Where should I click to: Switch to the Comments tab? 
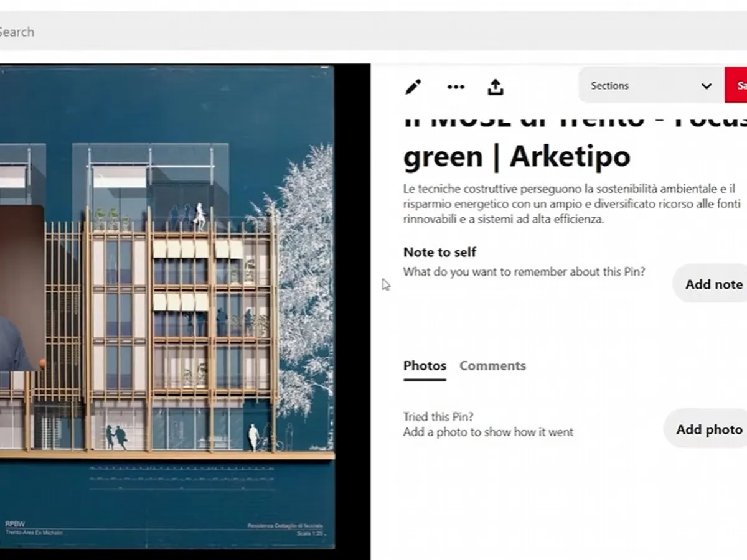(492, 366)
